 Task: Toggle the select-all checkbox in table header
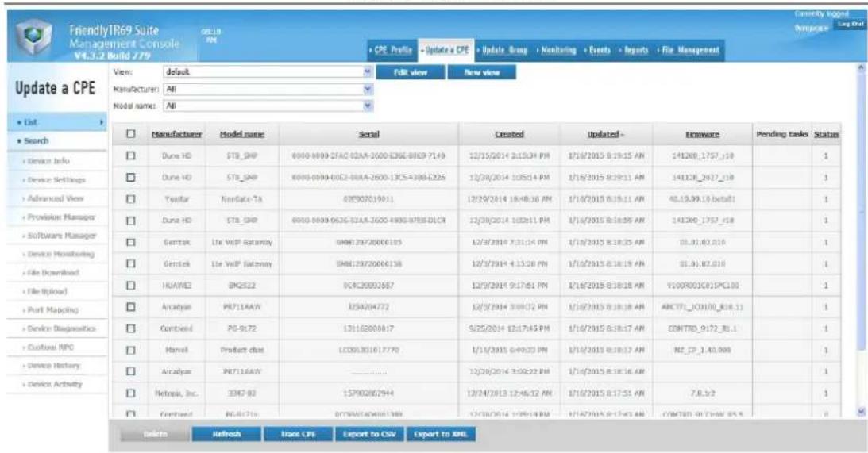coord(131,134)
